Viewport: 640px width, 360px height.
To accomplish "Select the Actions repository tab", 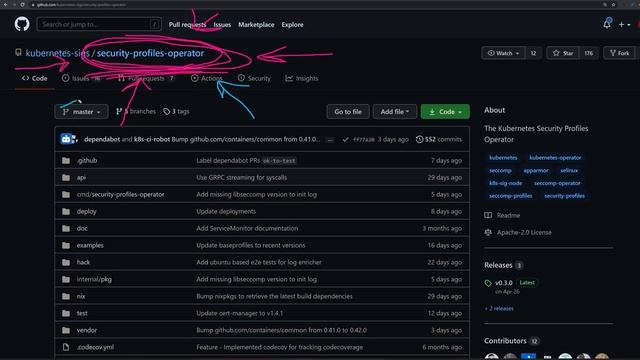I will click(207, 78).
